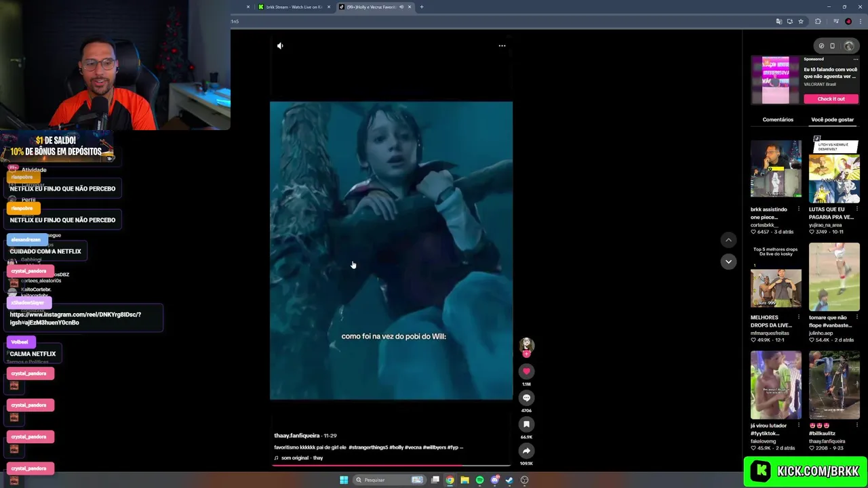Mute the TikTok tab via its audio icon
This screenshot has width=868, height=488.
click(x=401, y=7)
